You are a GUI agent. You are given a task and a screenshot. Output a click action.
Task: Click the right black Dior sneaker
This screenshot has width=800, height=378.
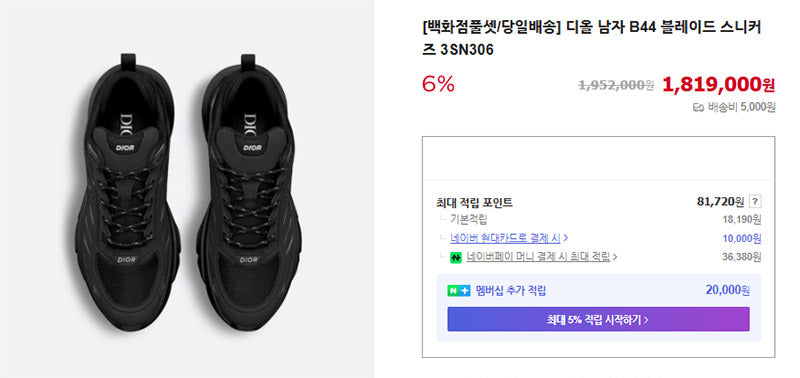pos(248,194)
